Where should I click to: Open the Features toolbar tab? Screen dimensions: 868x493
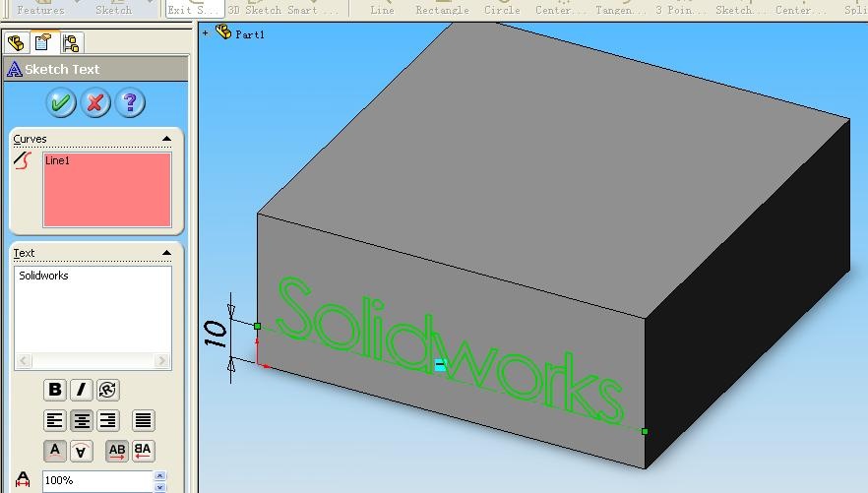[x=40, y=10]
